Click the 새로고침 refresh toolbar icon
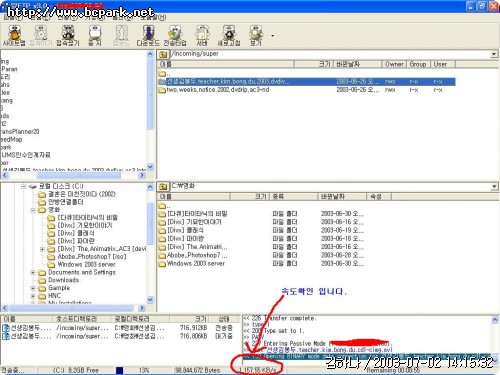The image size is (500, 375). pos(229,35)
